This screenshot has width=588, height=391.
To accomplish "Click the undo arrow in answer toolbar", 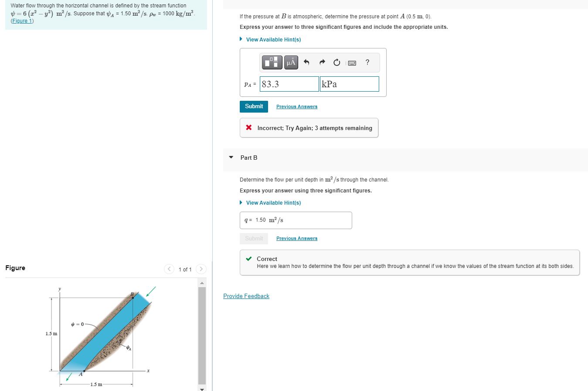I will (306, 62).
